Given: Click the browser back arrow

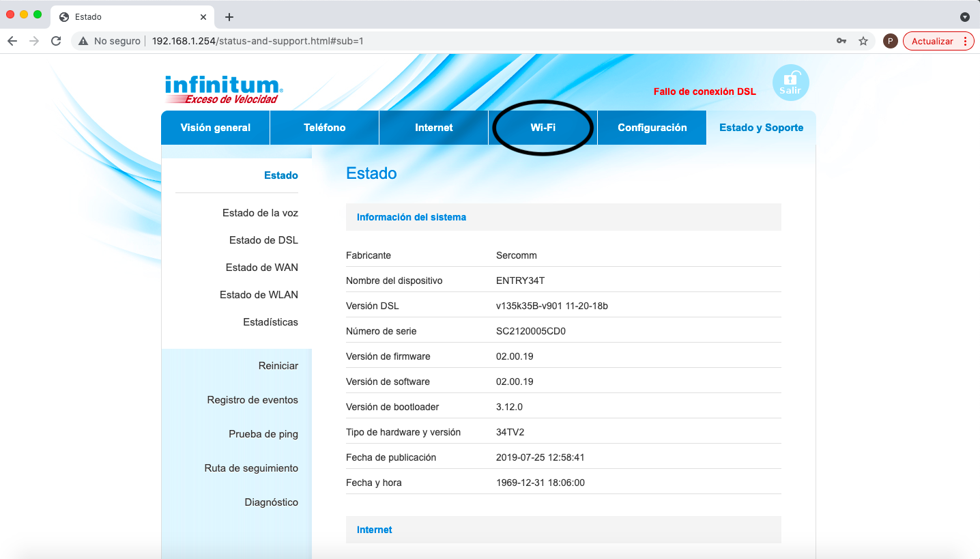Looking at the screenshot, I should coord(12,41).
